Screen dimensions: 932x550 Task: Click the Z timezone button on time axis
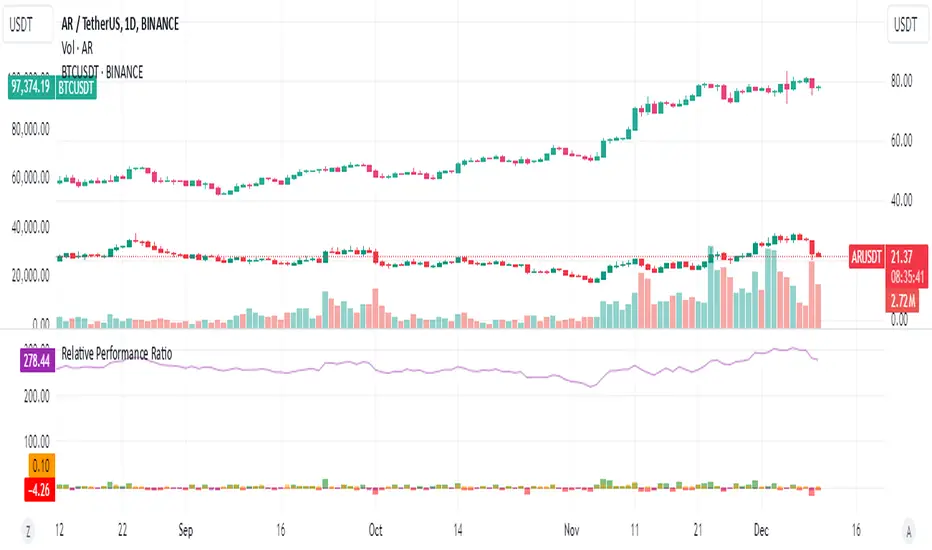pyautogui.click(x=26, y=530)
